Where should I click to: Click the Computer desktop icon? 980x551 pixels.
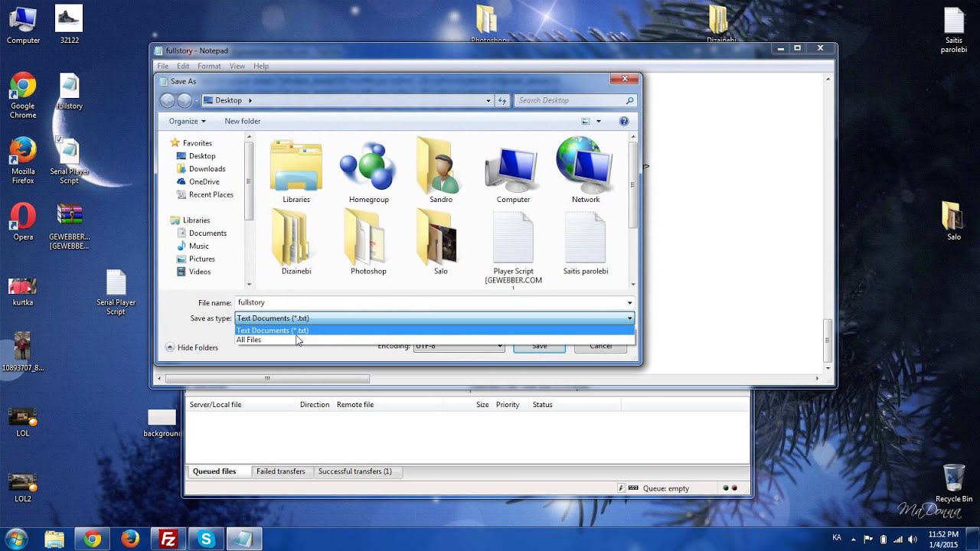(23, 24)
